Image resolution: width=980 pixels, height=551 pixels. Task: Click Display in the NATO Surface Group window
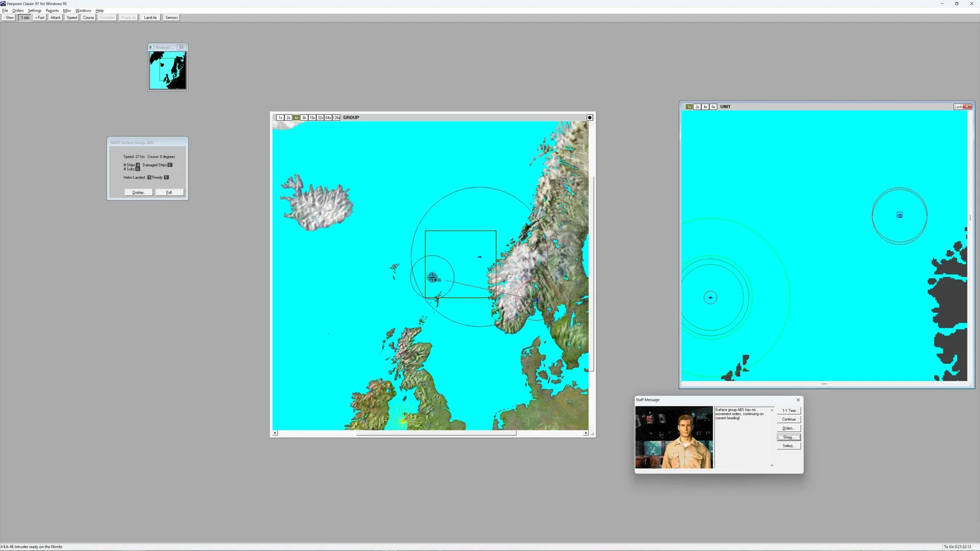(138, 193)
